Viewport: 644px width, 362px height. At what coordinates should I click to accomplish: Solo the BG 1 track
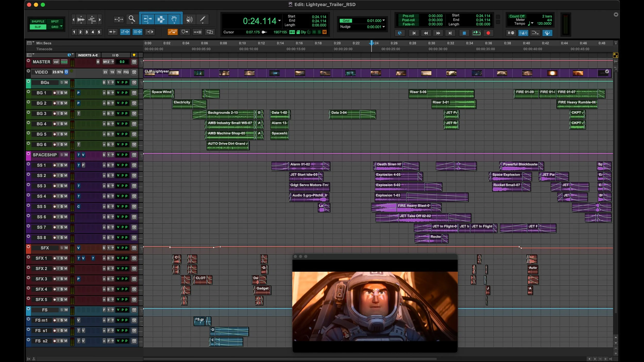[62, 93]
